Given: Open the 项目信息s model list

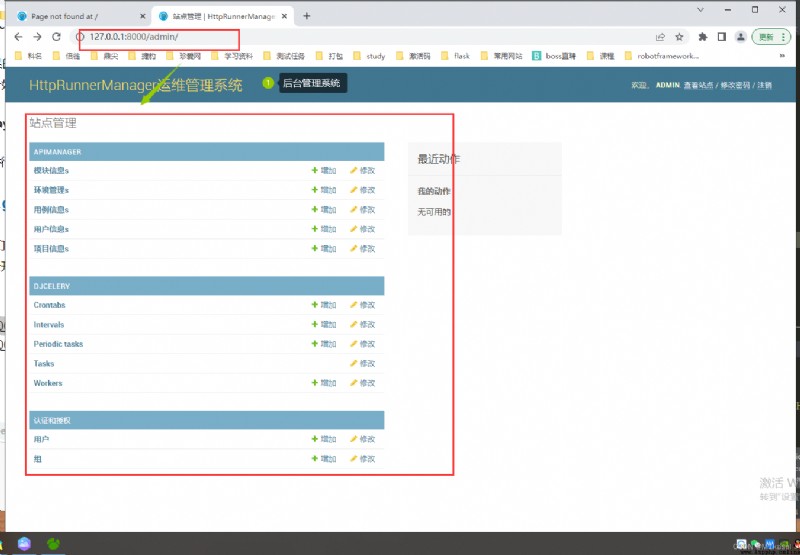Looking at the screenshot, I should click(x=51, y=249).
